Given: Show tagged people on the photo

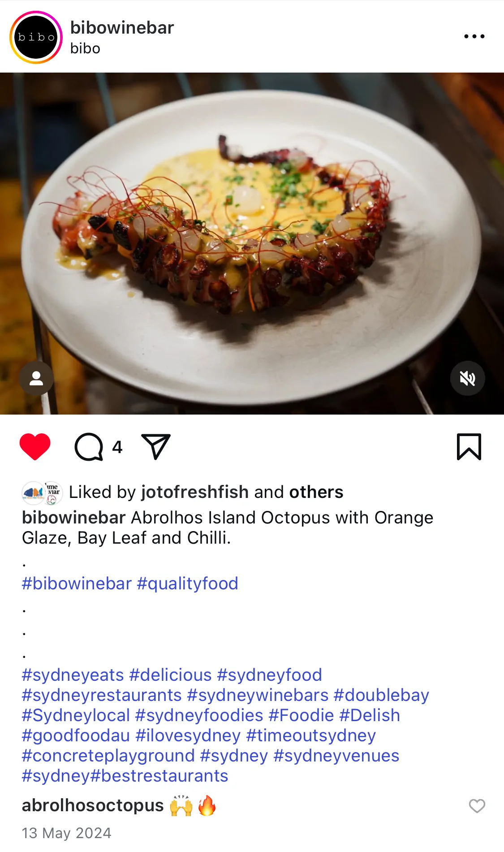Looking at the screenshot, I should (x=36, y=378).
